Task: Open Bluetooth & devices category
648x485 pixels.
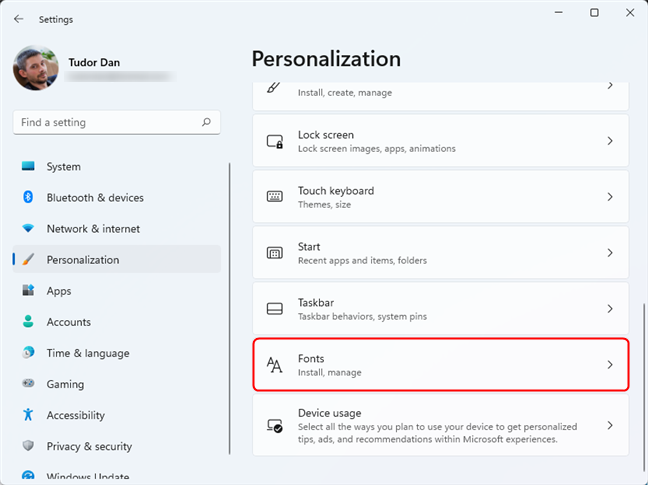Action: (117, 197)
